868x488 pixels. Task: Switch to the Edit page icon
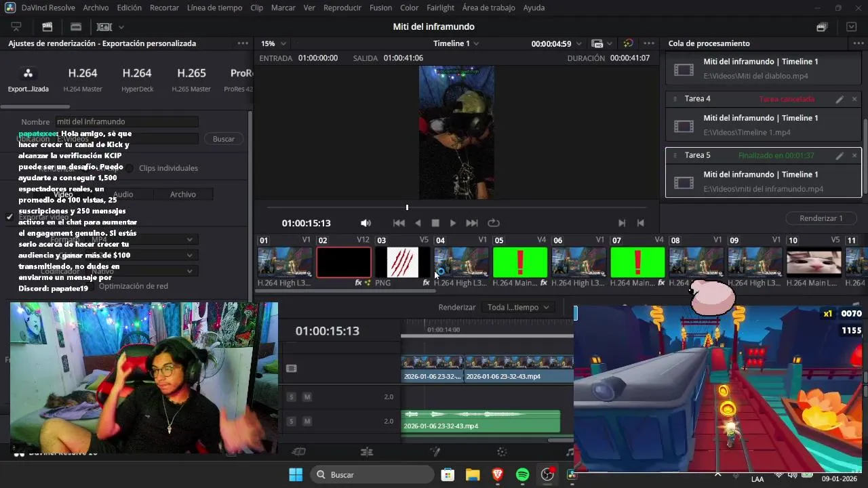pyautogui.click(x=367, y=452)
